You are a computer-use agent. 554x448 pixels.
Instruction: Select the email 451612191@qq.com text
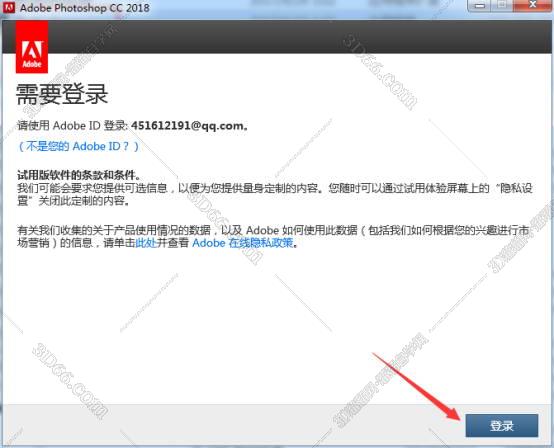pyautogui.click(x=187, y=126)
